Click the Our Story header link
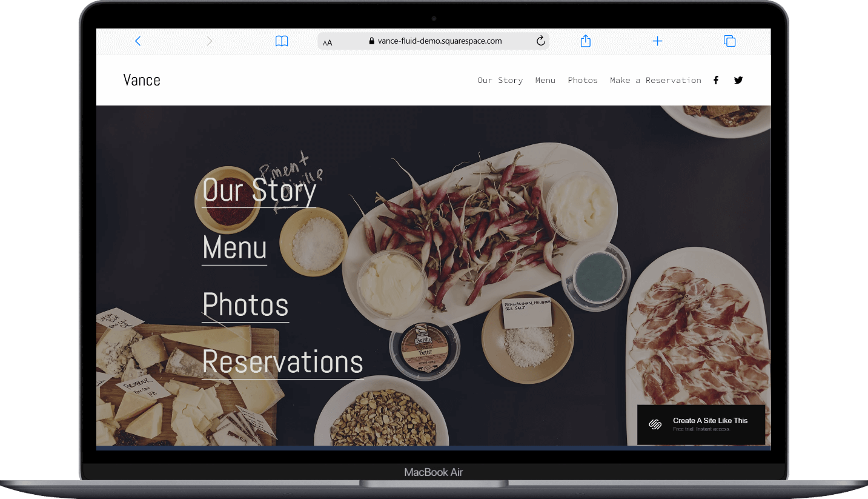868x499 pixels. click(x=500, y=79)
